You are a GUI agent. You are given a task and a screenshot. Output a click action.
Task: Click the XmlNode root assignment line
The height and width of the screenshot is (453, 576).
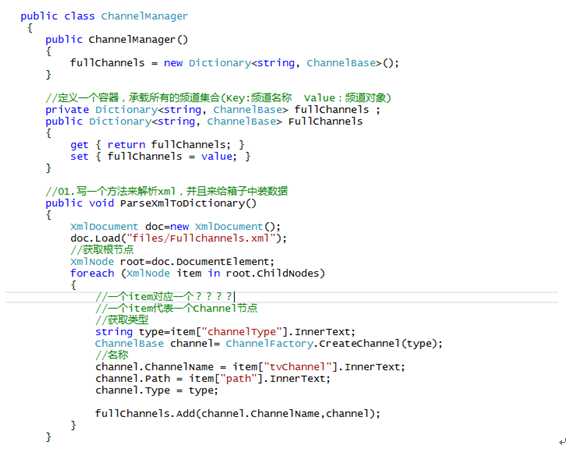coord(172,262)
